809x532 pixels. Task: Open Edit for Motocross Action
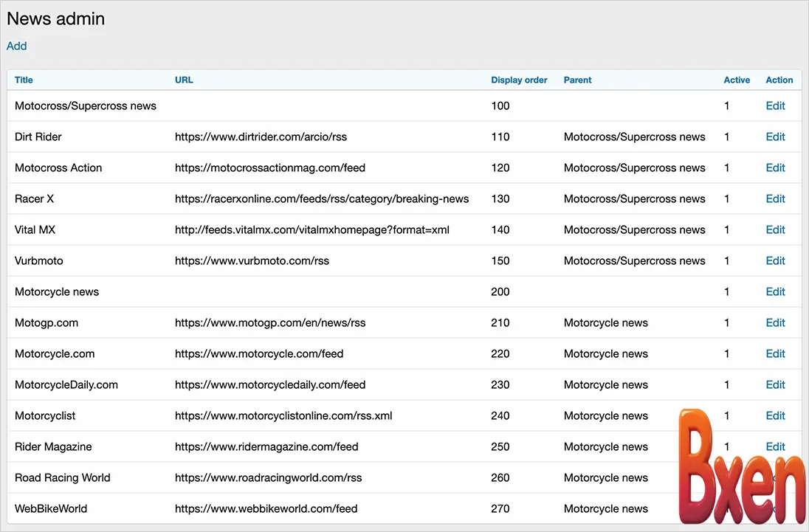coord(775,167)
